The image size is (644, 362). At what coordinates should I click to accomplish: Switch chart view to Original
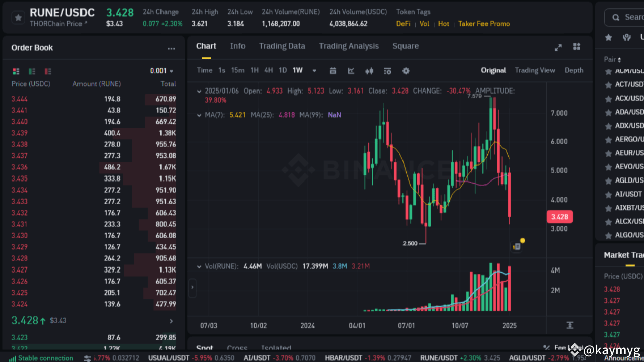(x=493, y=70)
